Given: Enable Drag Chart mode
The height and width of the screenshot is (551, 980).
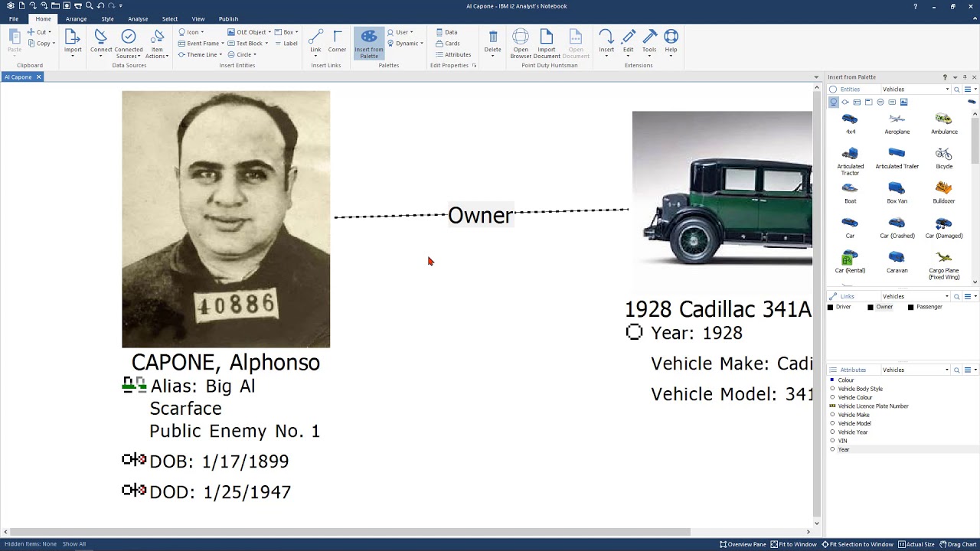Looking at the screenshot, I should pos(958,544).
